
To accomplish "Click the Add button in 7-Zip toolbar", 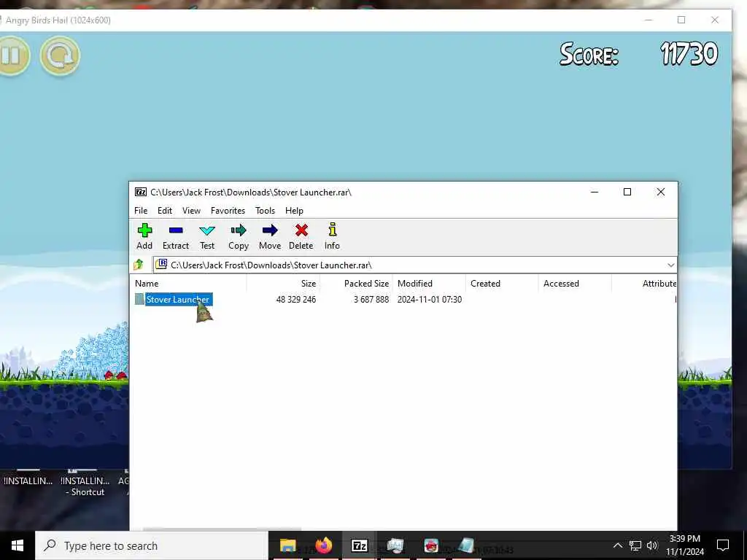I will [x=144, y=237].
